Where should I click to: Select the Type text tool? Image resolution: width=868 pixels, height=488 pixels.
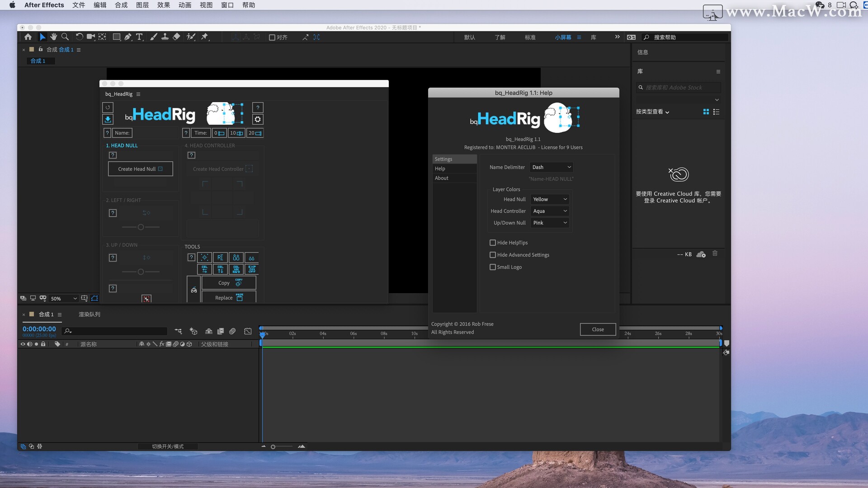(139, 37)
